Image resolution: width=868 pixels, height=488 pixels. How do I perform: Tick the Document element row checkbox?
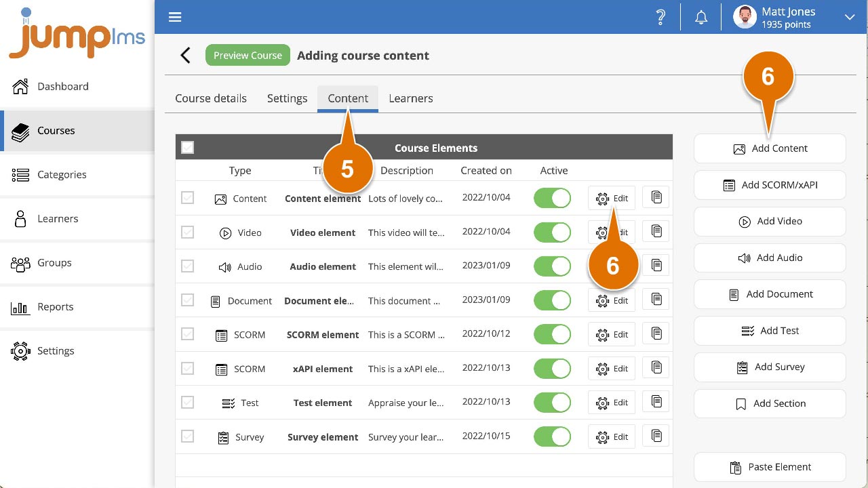coord(188,300)
